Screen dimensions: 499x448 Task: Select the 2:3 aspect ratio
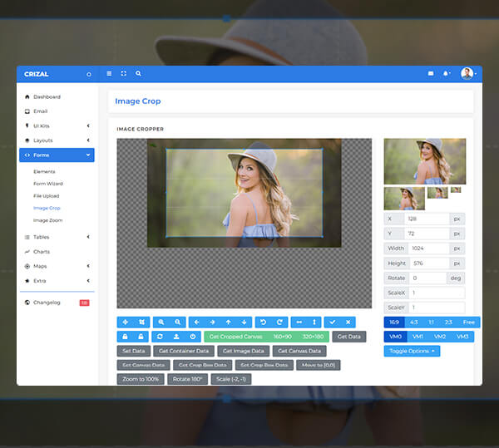tap(448, 322)
